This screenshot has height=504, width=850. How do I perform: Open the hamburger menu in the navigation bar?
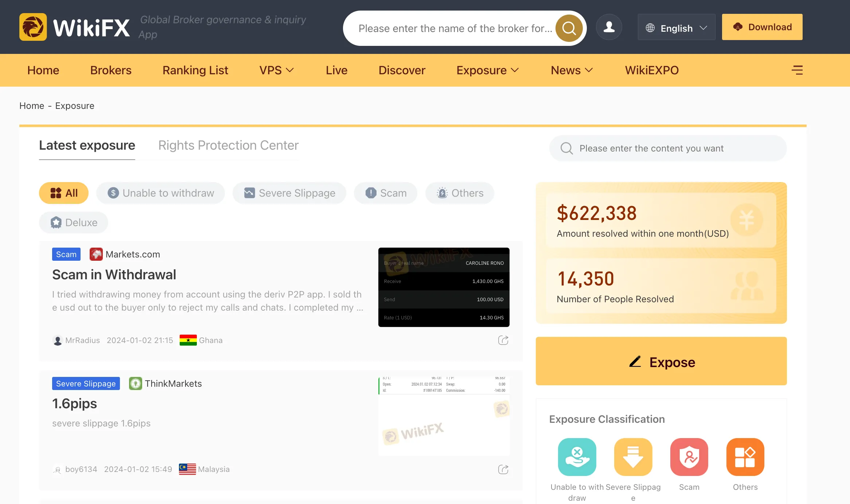point(797,70)
